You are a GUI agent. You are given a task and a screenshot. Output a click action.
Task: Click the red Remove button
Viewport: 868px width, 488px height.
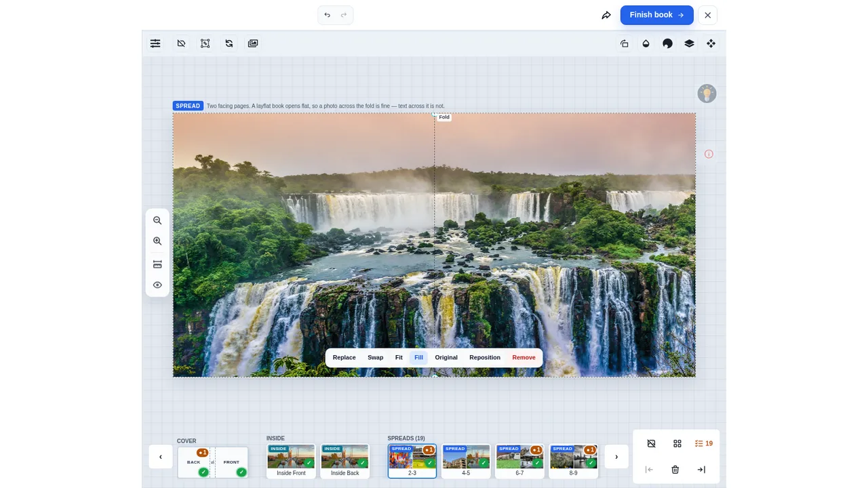[x=524, y=358]
